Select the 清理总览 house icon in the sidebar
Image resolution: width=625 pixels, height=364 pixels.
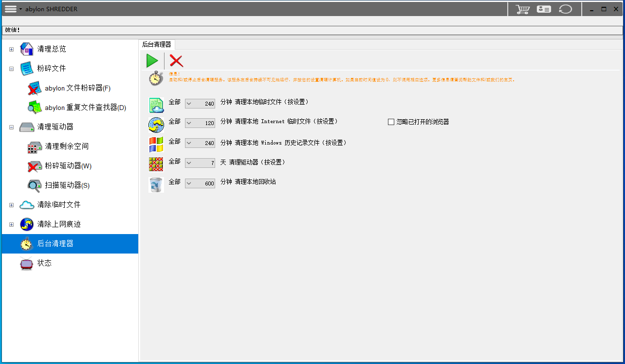[x=27, y=49]
